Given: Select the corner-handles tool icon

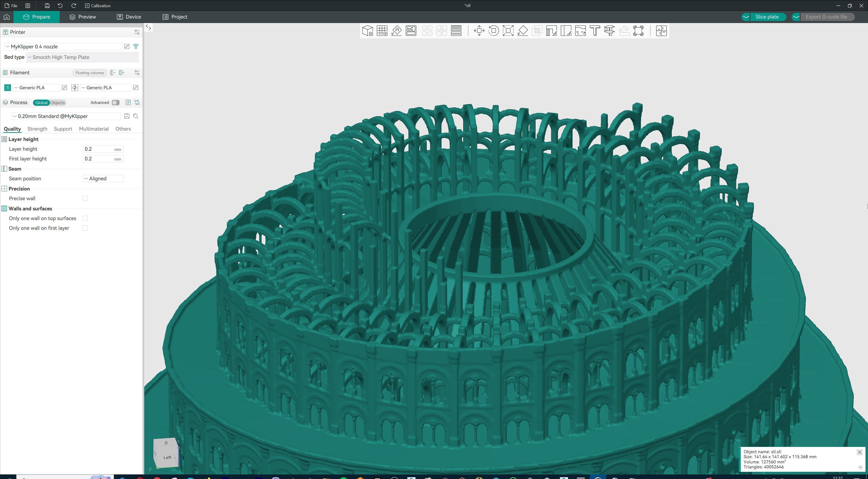Looking at the screenshot, I should click(639, 31).
